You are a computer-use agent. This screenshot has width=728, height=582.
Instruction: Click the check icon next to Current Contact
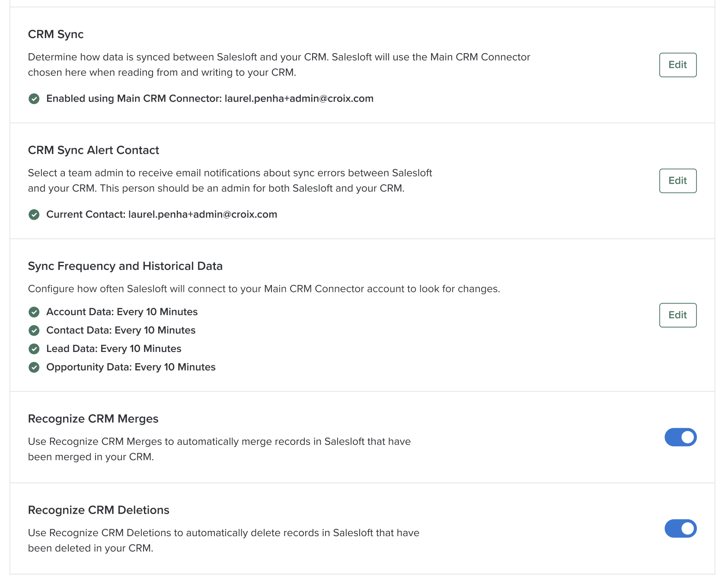pos(34,215)
